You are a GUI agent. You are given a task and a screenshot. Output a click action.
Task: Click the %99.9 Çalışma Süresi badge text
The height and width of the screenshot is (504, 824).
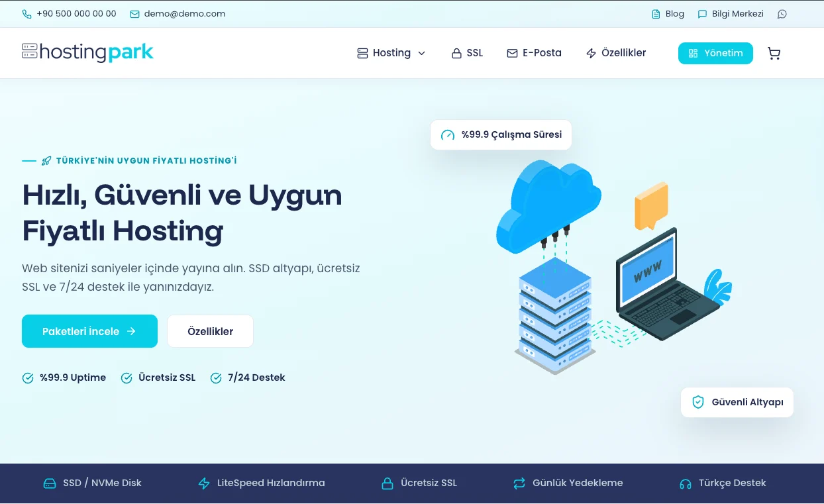point(512,135)
